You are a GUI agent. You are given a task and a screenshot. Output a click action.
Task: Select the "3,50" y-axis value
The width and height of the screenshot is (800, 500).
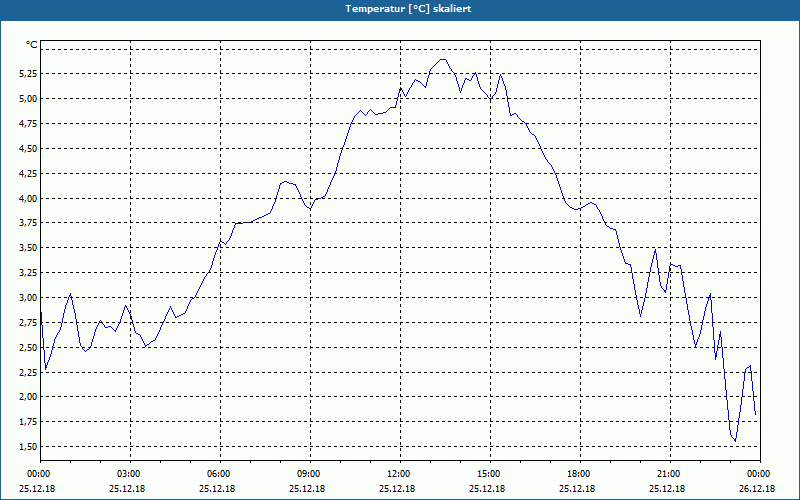click(x=28, y=248)
